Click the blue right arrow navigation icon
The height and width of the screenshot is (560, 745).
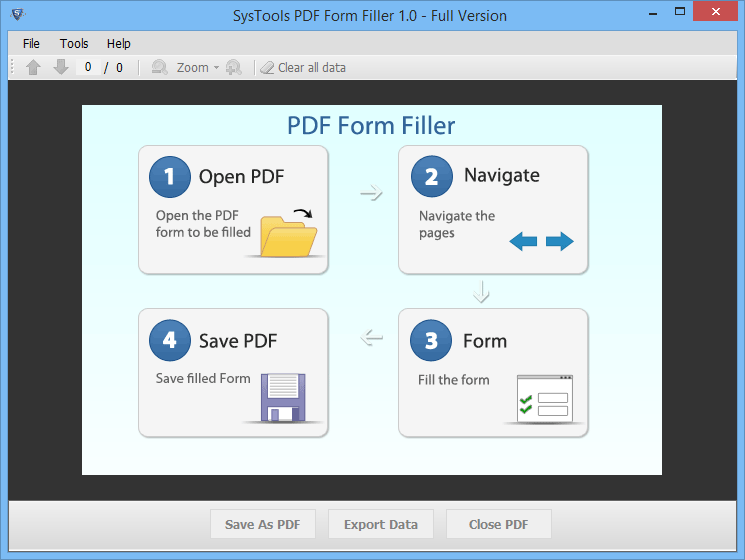pos(560,241)
